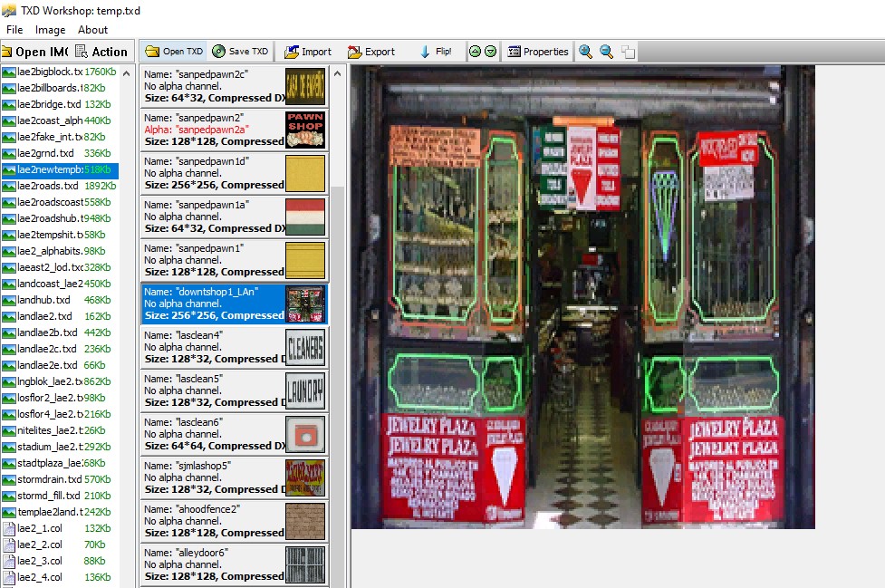The height and width of the screenshot is (588, 885).
Task: Select texture sanpedpawn1
Action: tap(235, 260)
